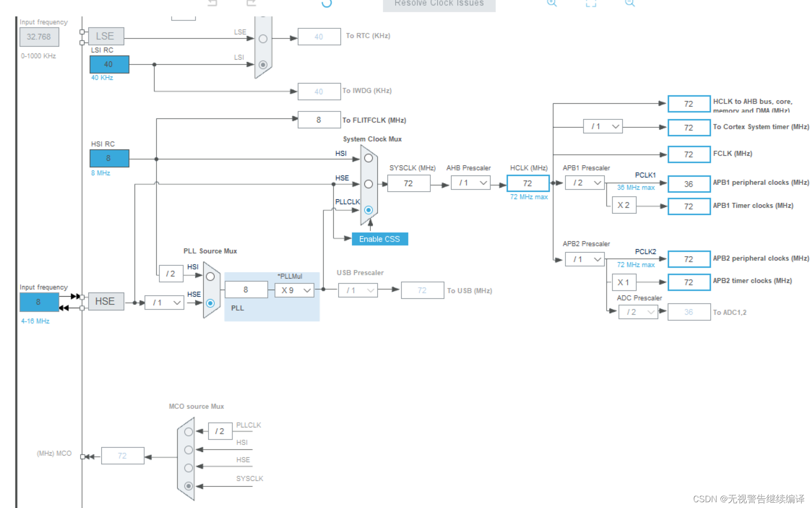This screenshot has height=508, width=812.
Task: Select HSI in PLL Source Mux
Action: pos(210,276)
